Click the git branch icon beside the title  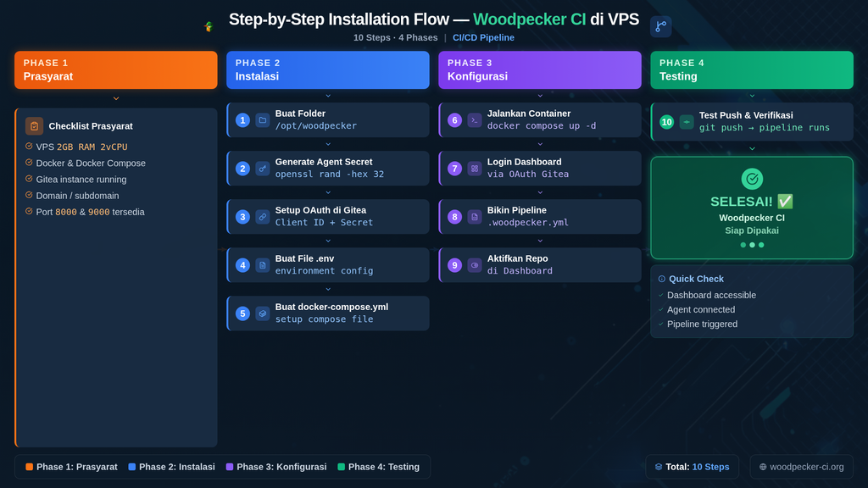tap(660, 26)
